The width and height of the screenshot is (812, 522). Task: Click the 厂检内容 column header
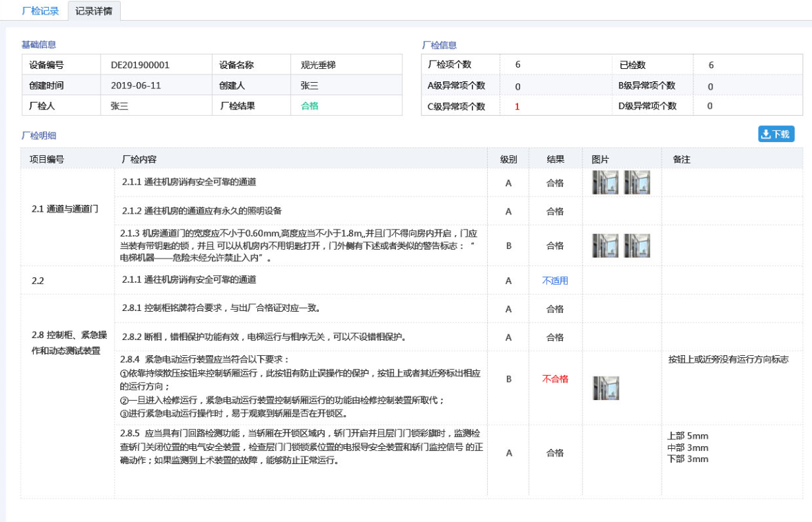[x=139, y=159]
